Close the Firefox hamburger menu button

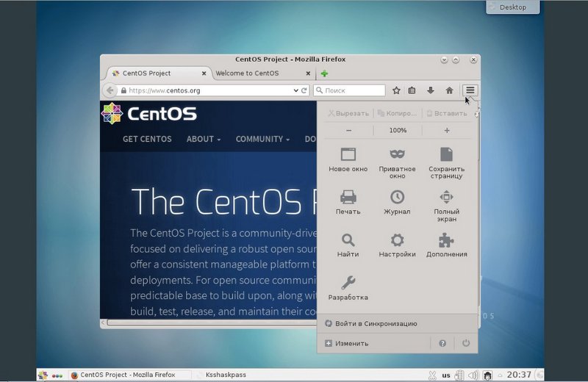470,90
